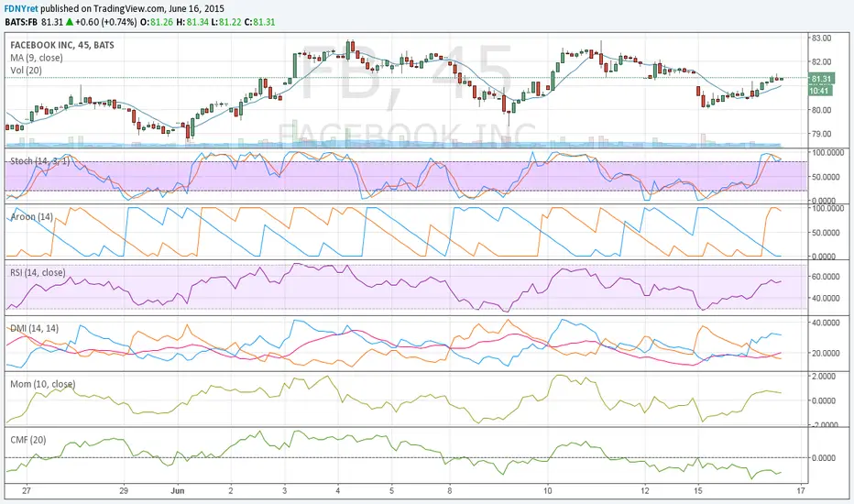Select the Mom (10, close) indicator label
This screenshot has width=854, height=504.
42,384
